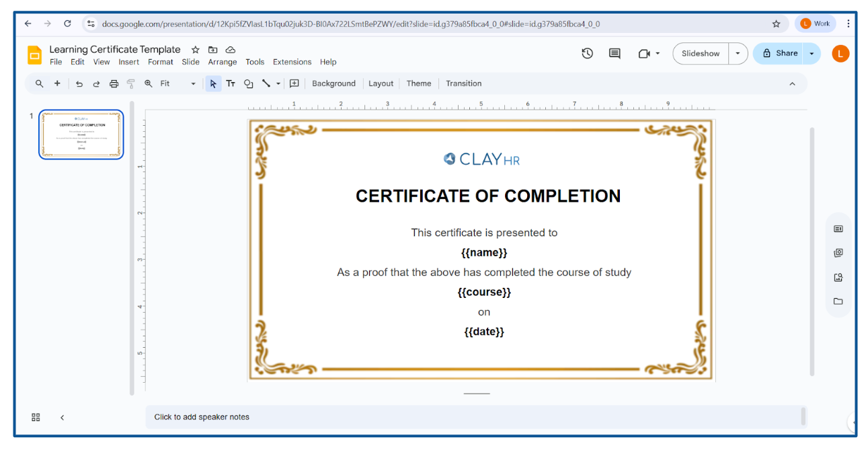Open the View menu
868x452 pixels.
[x=102, y=62]
